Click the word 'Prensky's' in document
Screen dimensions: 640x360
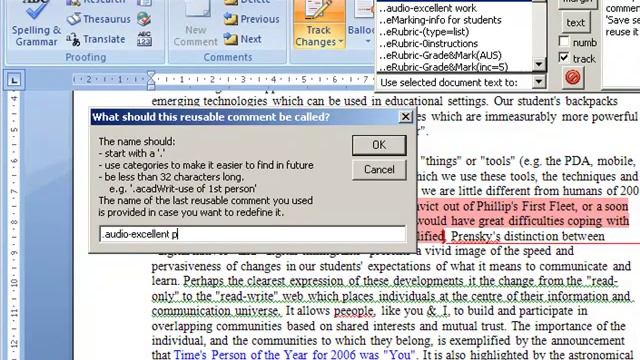point(477,236)
